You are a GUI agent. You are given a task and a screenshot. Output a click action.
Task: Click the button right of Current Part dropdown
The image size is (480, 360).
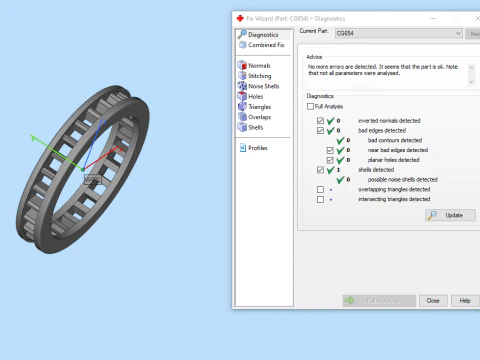[473, 33]
